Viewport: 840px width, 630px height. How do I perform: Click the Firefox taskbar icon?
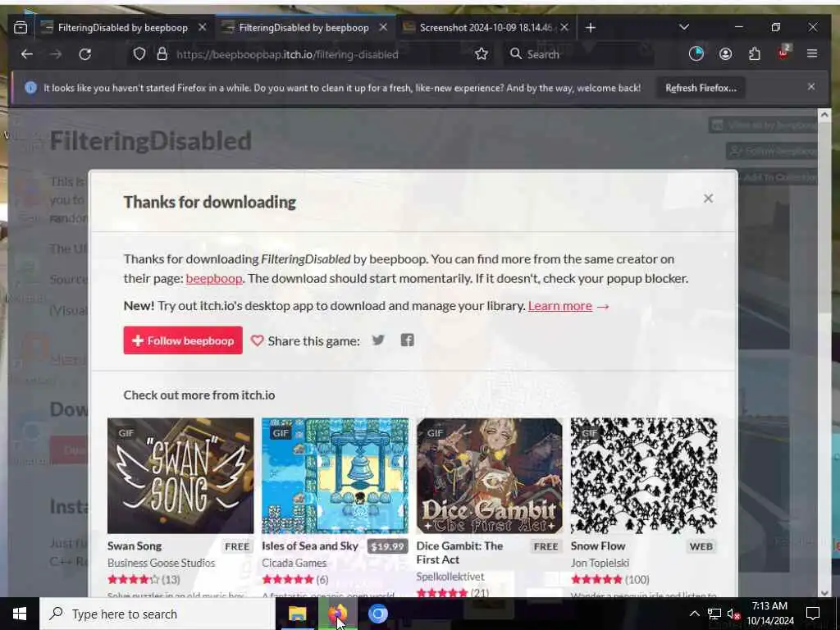(x=337, y=614)
